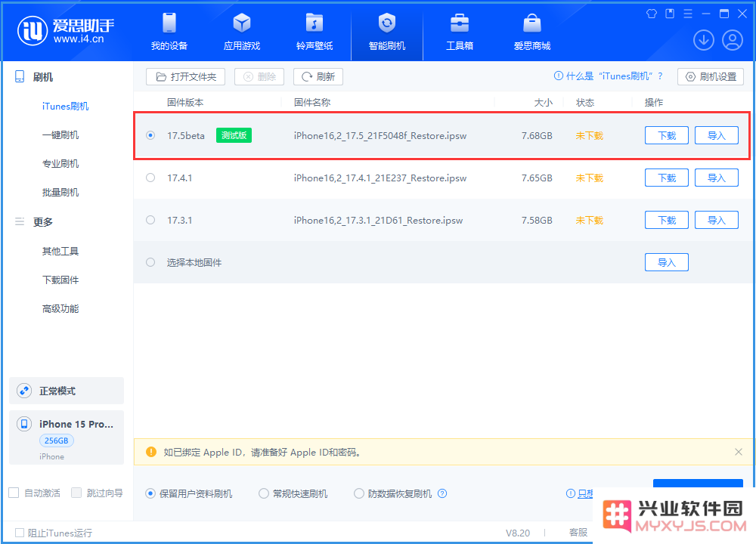
Task: Click the orange warning icon in banner
Action: click(151, 452)
